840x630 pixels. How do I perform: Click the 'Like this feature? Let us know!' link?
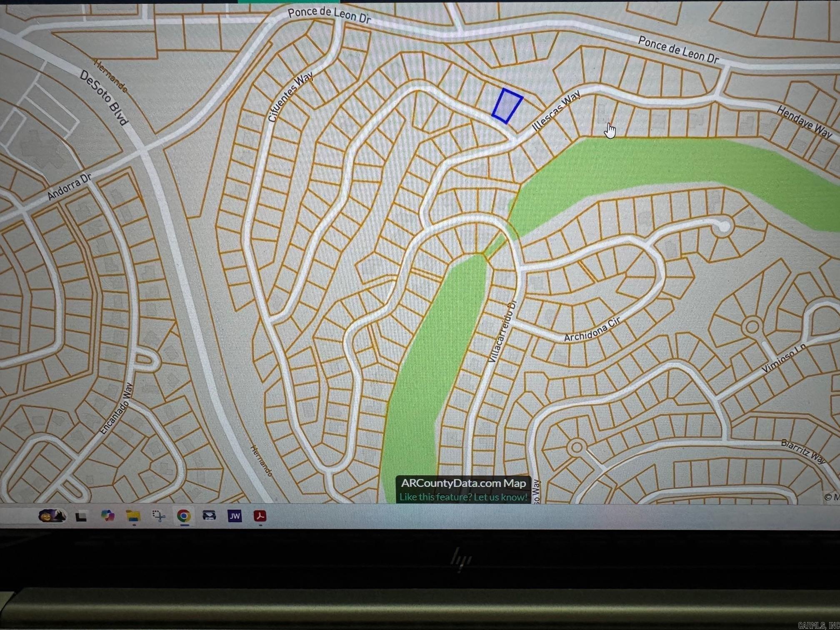tap(463, 497)
